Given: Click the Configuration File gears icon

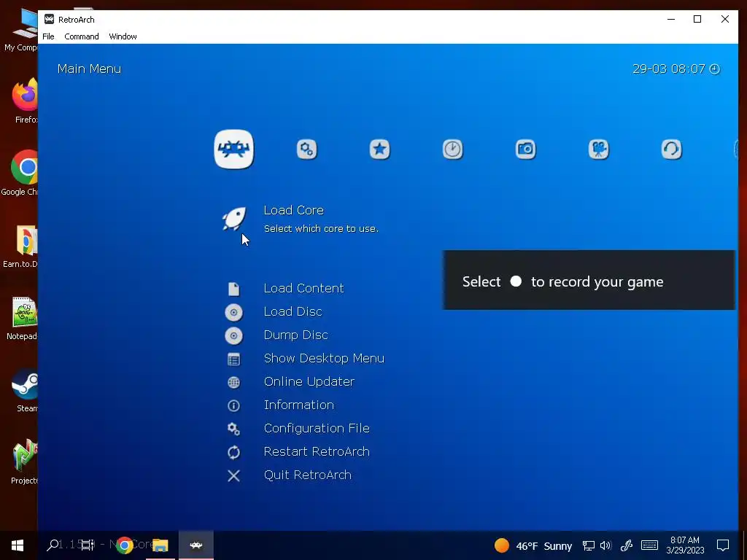Looking at the screenshot, I should coord(233,429).
